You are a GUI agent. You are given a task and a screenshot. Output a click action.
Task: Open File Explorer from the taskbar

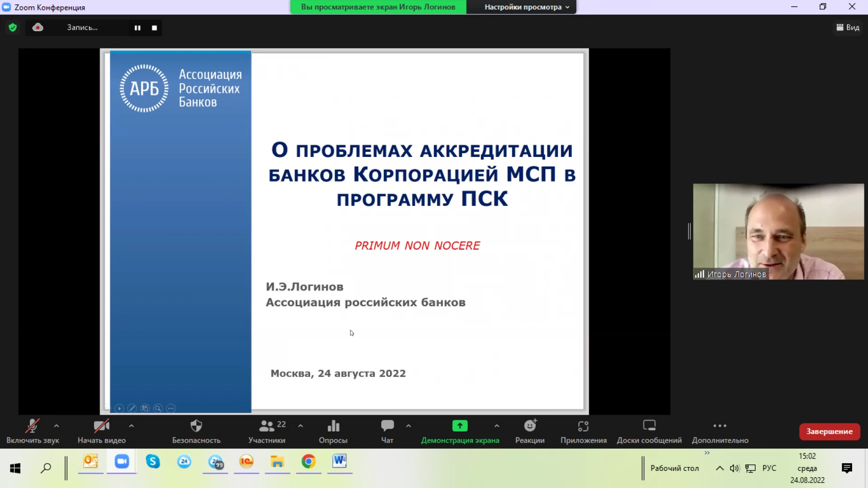tap(277, 462)
